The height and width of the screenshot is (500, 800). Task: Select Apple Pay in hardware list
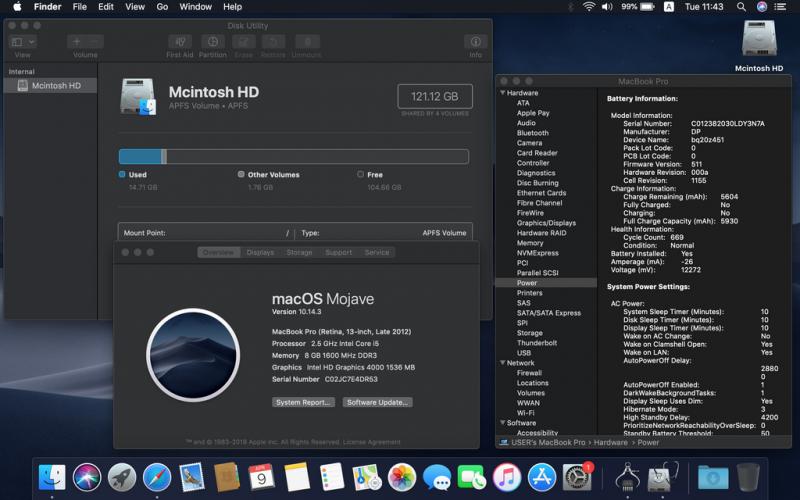(x=533, y=113)
